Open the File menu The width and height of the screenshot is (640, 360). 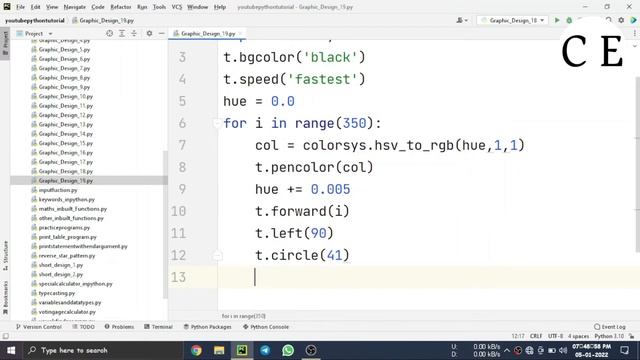[x=20, y=7]
